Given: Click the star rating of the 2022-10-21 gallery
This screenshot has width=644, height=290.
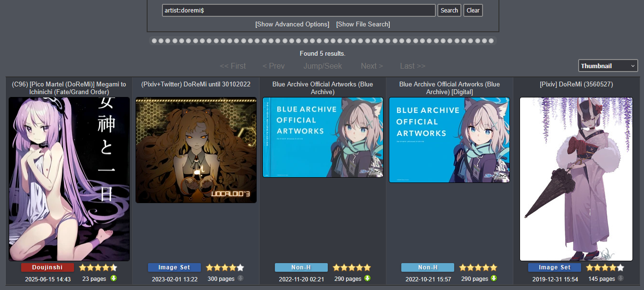Looking at the screenshot, I should [478, 267].
